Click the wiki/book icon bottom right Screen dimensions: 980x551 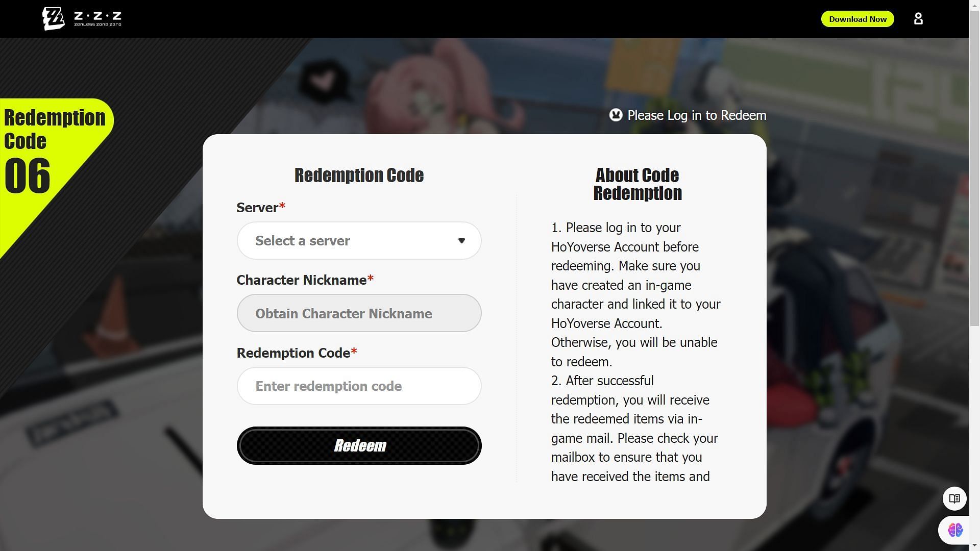(x=954, y=498)
